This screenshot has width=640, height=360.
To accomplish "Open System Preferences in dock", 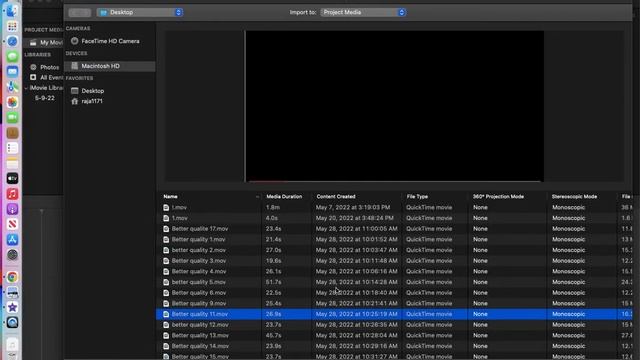I will 12,255.
